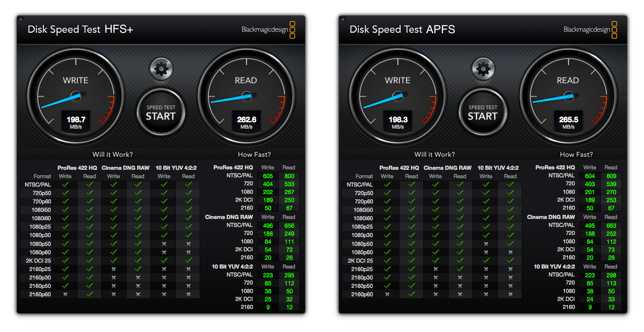The height and width of the screenshot is (332, 644).
Task: Click 2K DCI 25 YUV read checkmark in HFS+ window
Action: [188, 261]
